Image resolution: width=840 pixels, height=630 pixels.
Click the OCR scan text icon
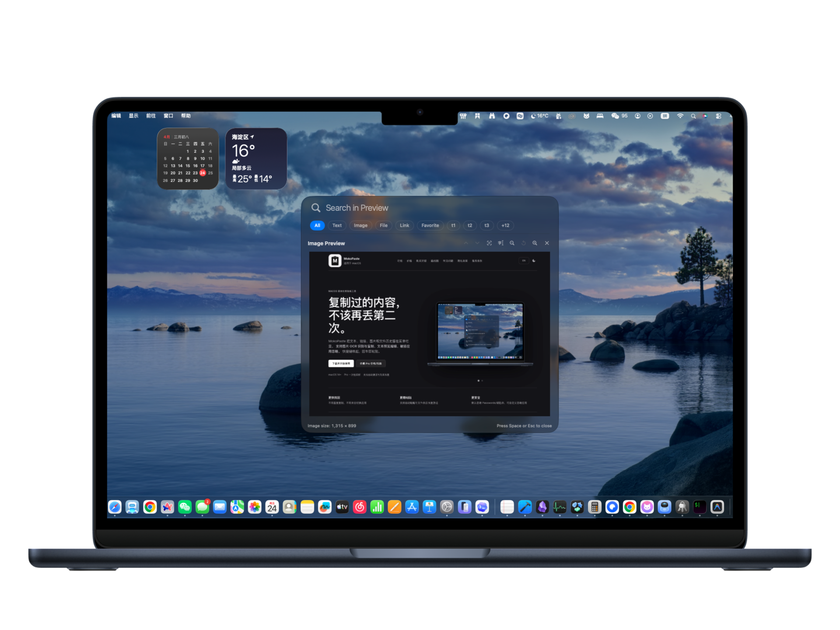point(489,243)
